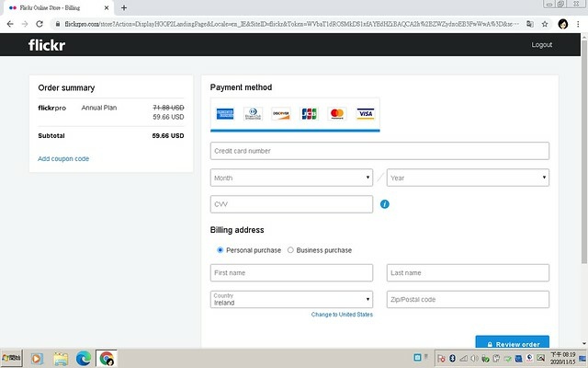Click the Order summary heading

point(66,88)
